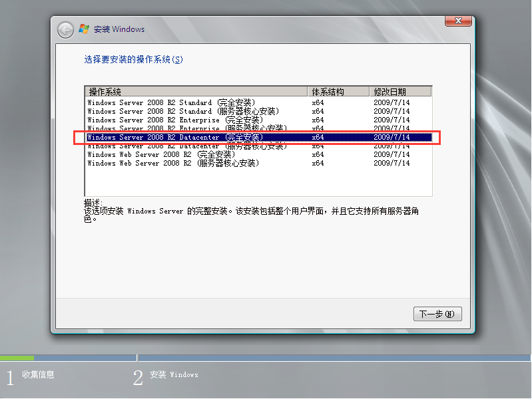The image size is (532, 399).
Task: Select Windows Server 2008 R2 Enterprise (服务器核心安装)
Action: click(258, 128)
